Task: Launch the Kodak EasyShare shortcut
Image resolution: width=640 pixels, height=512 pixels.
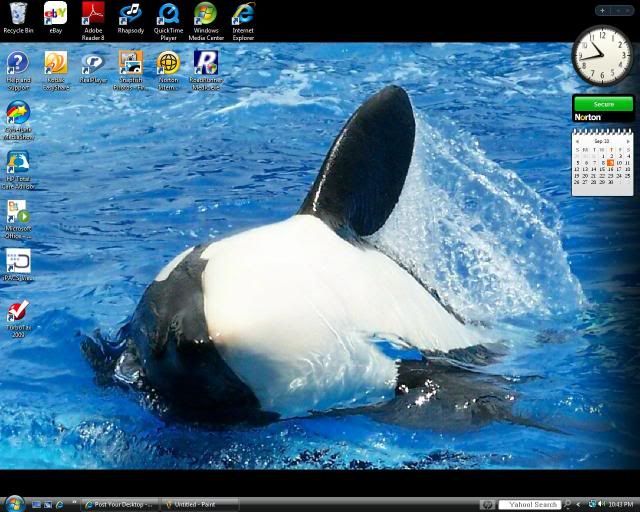Action: coord(56,71)
